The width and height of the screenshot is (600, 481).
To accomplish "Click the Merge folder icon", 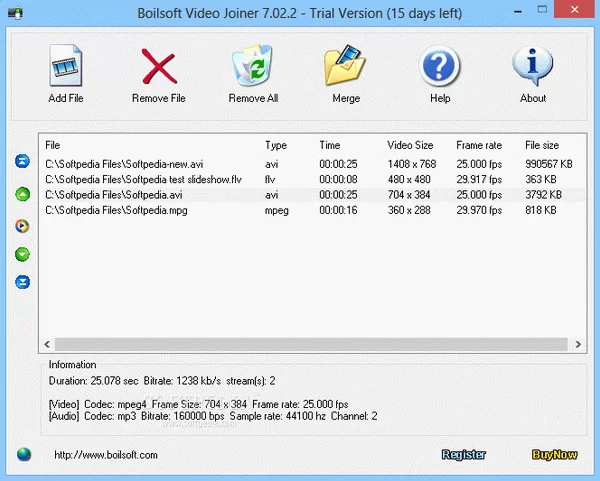I will [x=345, y=65].
